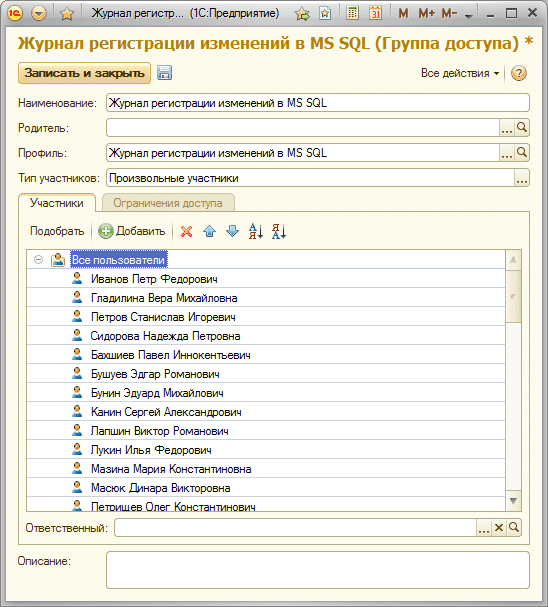
Task: Add to favorites star with arrow icon
Action: tap(302, 14)
